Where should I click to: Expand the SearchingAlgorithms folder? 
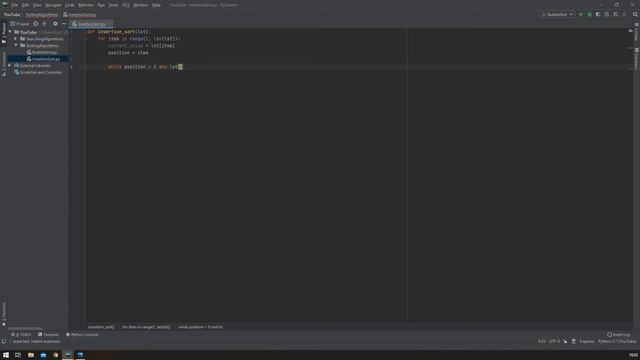point(16,39)
